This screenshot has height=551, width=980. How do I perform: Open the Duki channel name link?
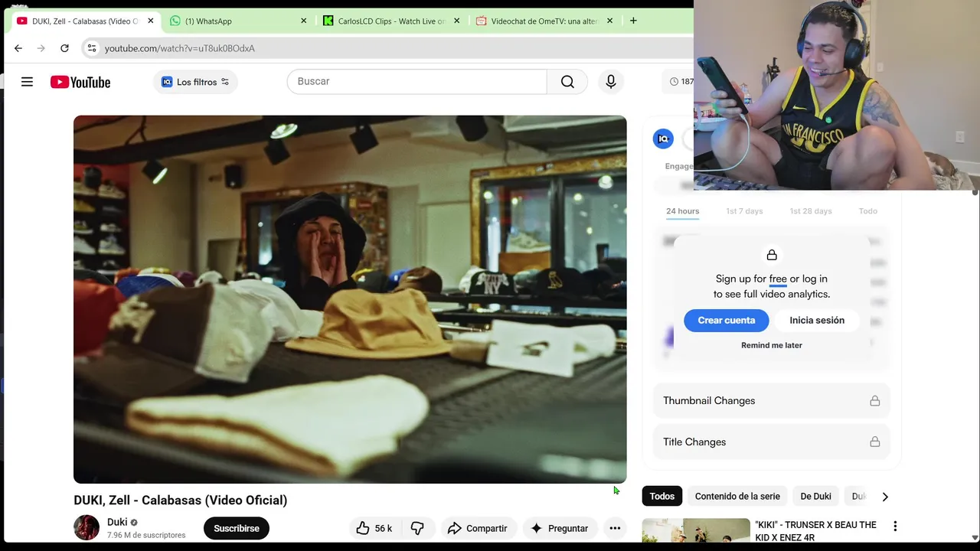click(117, 522)
